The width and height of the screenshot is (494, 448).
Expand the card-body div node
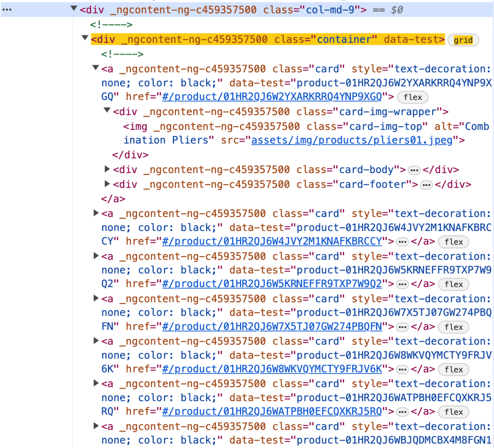(x=107, y=170)
